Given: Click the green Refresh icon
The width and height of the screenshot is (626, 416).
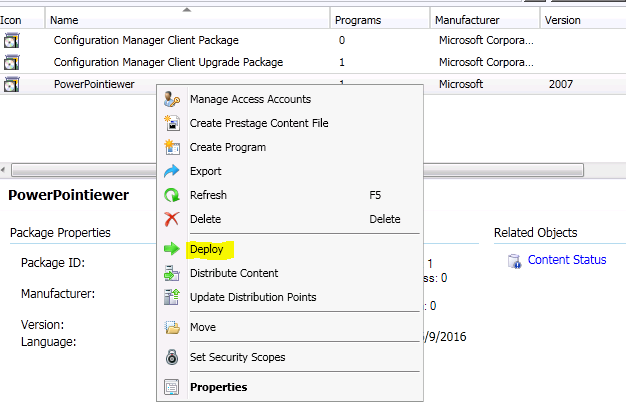Looking at the screenshot, I should pyautogui.click(x=172, y=195).
